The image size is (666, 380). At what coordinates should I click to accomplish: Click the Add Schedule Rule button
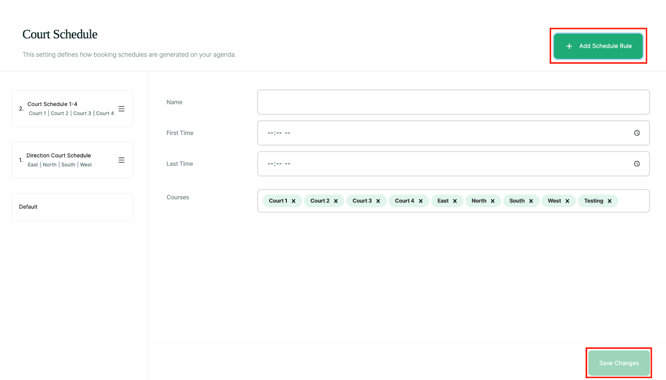(x=598, y=46)
